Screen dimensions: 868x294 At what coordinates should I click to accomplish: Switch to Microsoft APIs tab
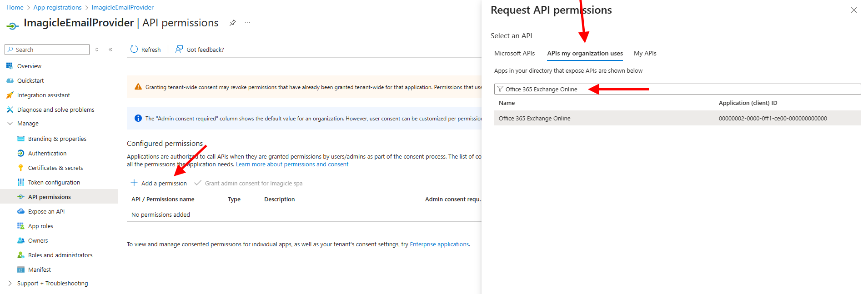click(x=514, y=53)
